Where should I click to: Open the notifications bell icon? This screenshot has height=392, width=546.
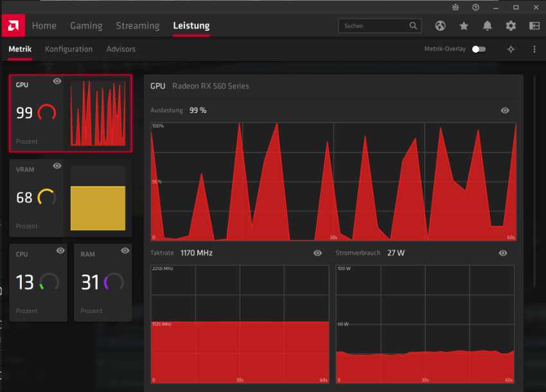pyautogui.click(x=487, y=26)
